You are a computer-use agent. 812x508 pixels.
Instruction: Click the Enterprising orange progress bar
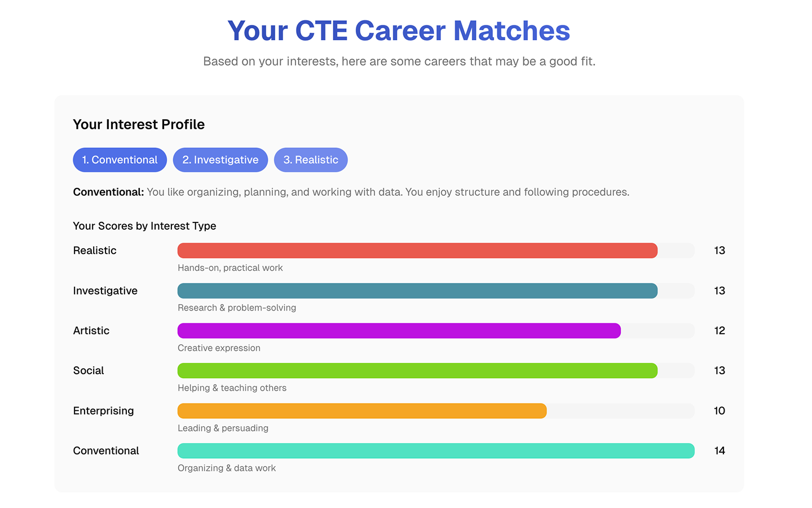point(361,411)
